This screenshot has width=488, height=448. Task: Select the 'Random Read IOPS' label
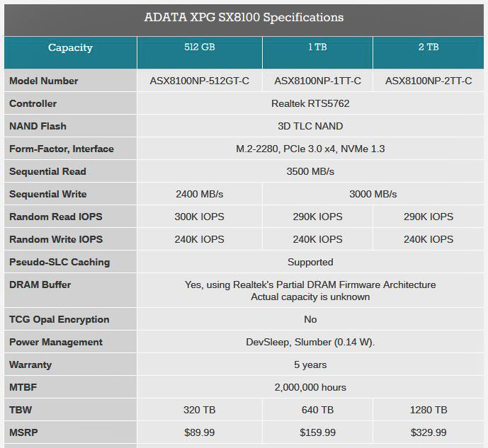coord(56,217)
